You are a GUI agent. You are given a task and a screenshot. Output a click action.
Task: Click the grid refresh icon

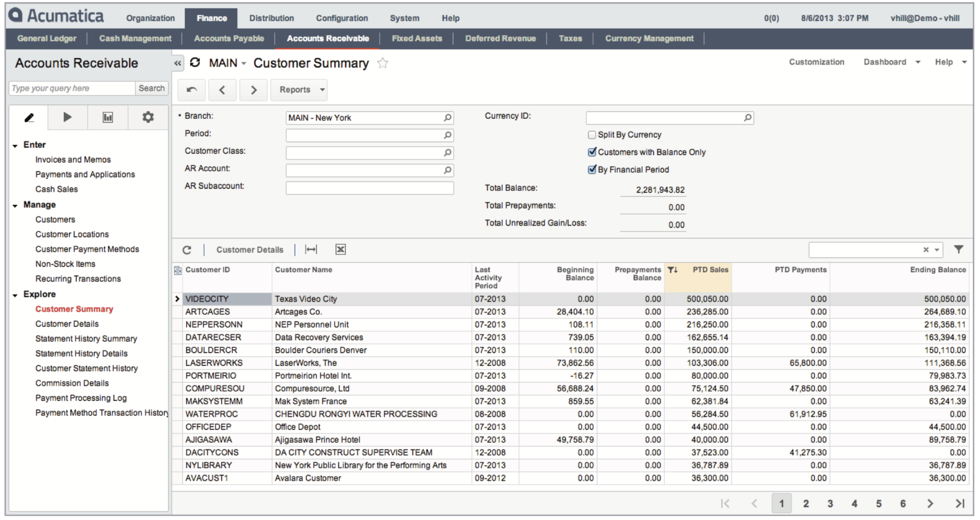[x=187, y=250]
